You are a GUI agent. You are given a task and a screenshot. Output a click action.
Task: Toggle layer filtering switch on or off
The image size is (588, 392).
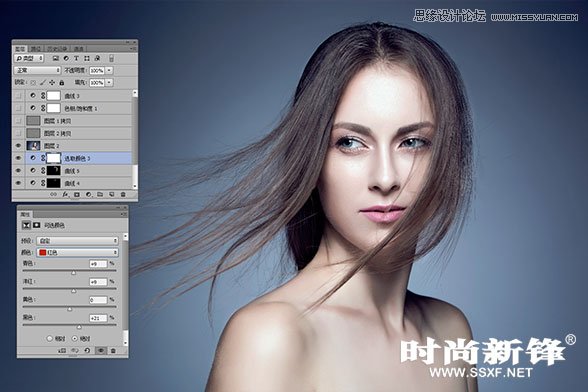tap(111, 58)
